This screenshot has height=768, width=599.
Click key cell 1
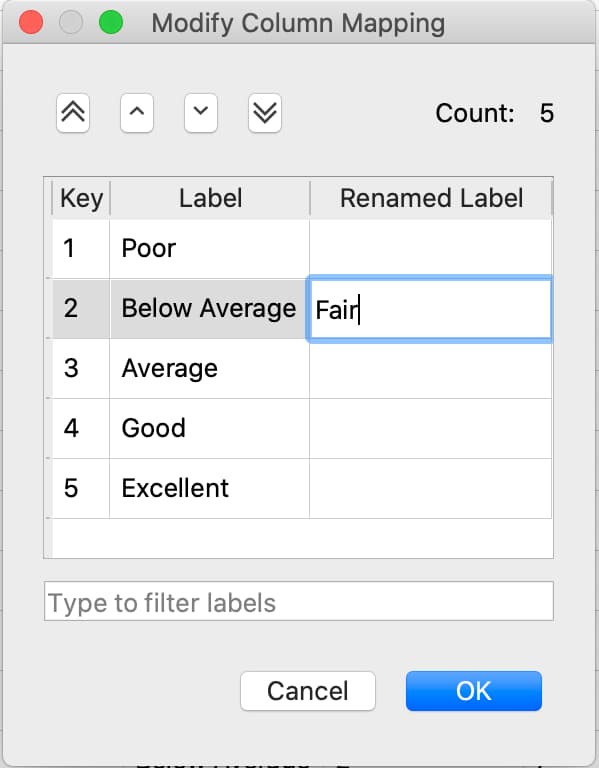pyautogui.click(x=81, y=248)
